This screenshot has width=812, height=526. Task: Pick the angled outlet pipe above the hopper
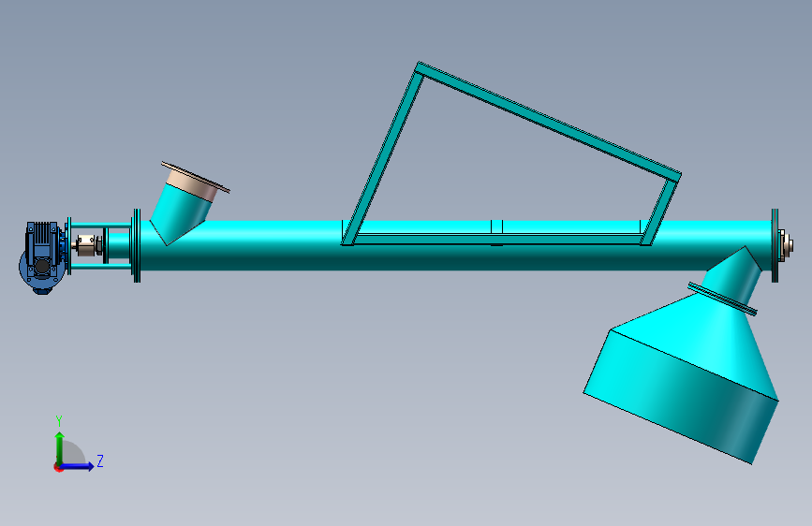732,274
